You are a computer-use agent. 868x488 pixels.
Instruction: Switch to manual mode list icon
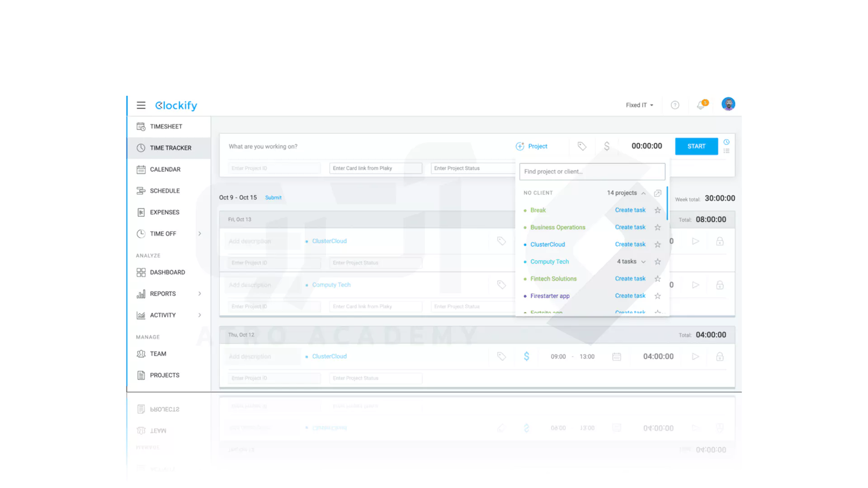tap(726, 151)
